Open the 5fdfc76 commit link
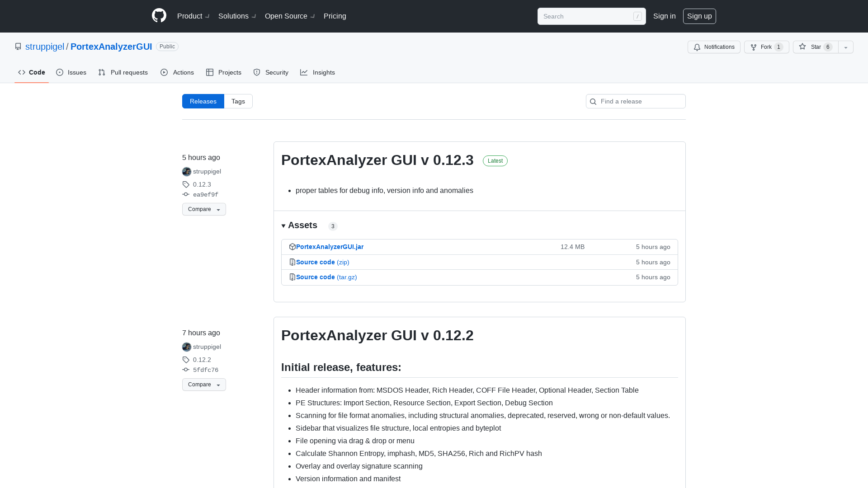868x488 pixels. tap(206, 370)
